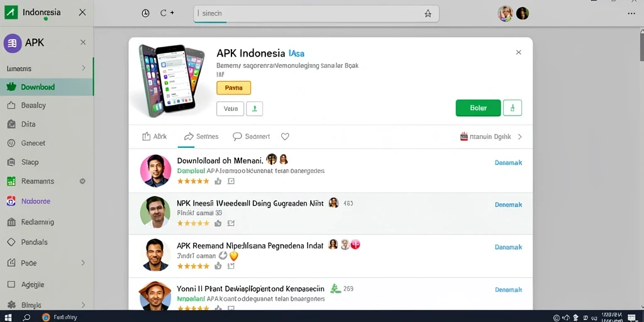Close the APK Indonesia dialog
Viewport: 644px width, 322px height.
[519, 52]
